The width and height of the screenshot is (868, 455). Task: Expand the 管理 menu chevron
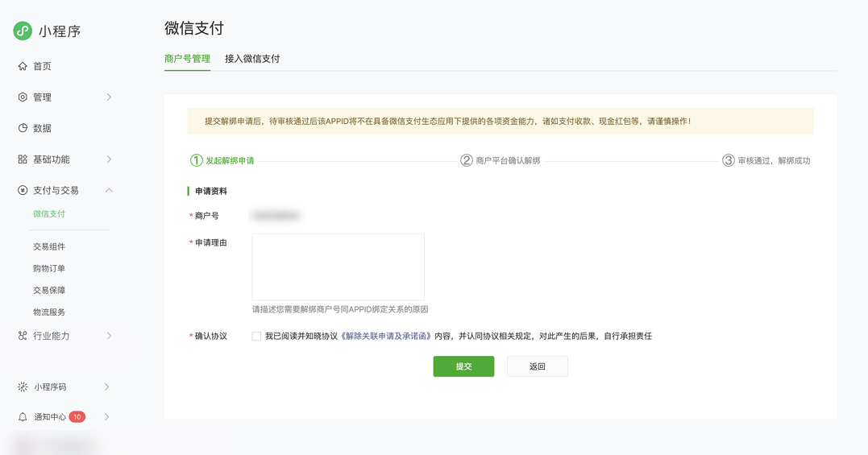pyautogui.click(x=109, y=97)
